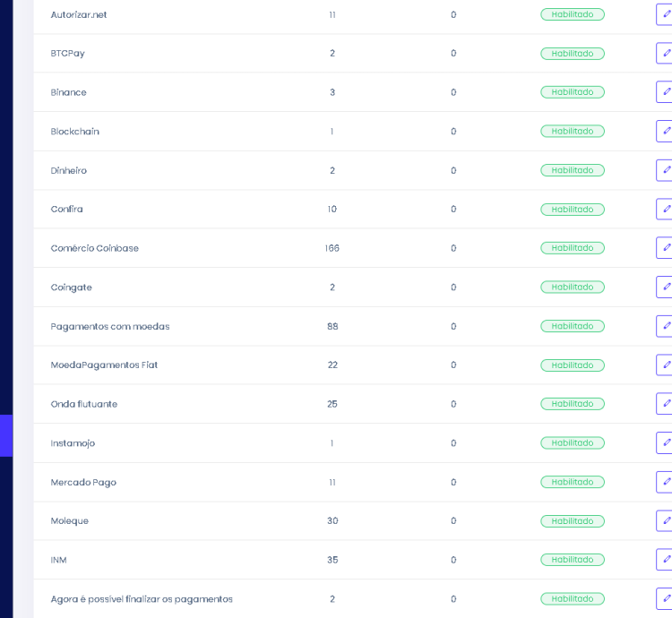
Task: Select the Comércio Coinbase gateway name
Action: click(x=95, y=248)
